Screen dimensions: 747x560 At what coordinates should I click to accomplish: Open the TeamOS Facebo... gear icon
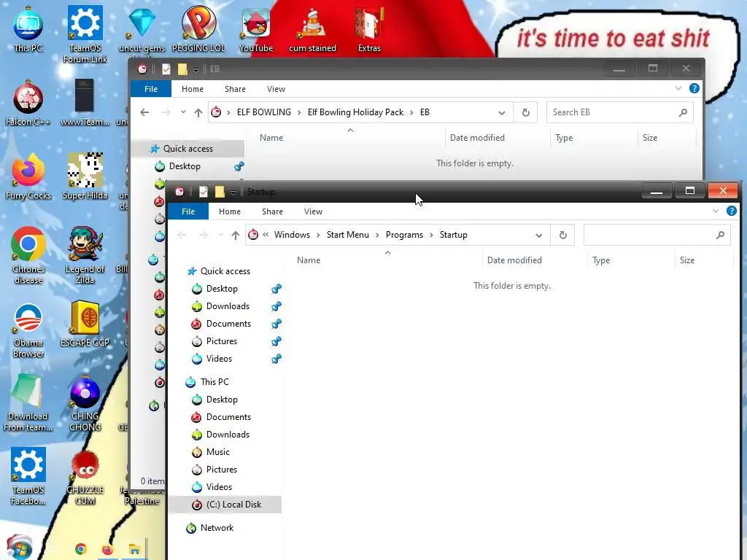point(28,476)
